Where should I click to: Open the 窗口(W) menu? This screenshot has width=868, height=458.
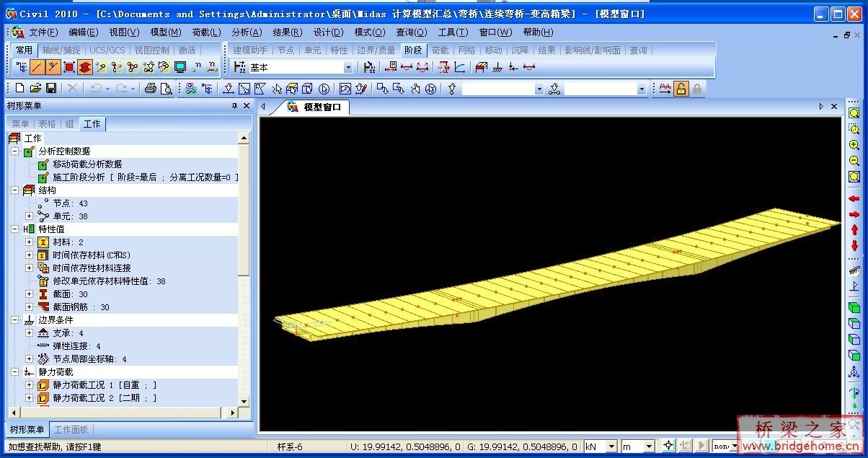point(496,32)
